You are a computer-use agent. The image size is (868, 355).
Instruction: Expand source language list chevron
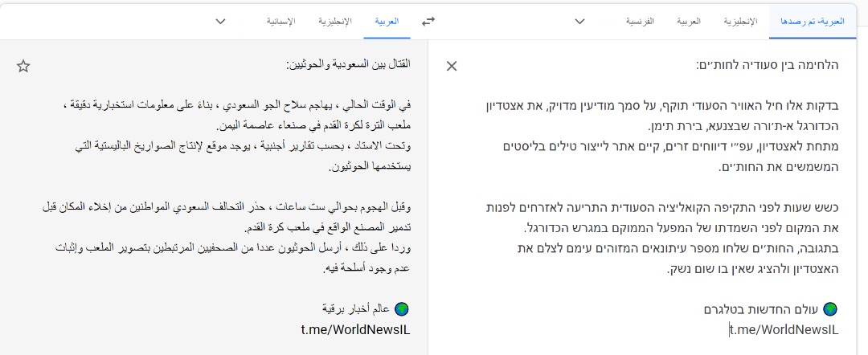[579, 22]
